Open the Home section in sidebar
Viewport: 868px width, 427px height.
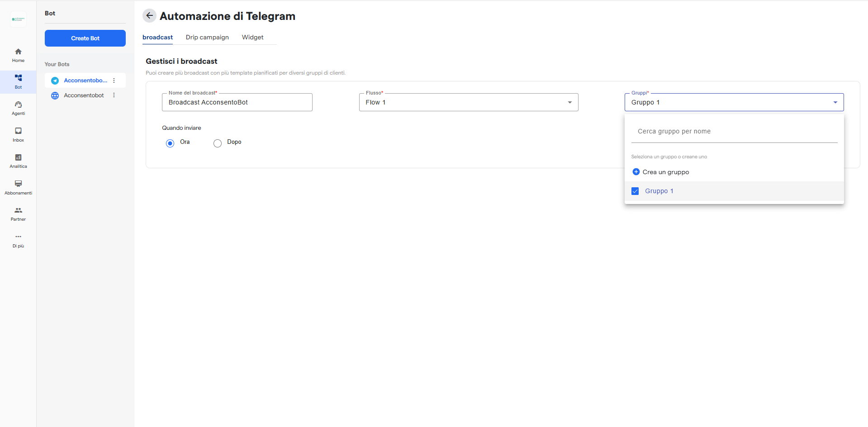18,55
